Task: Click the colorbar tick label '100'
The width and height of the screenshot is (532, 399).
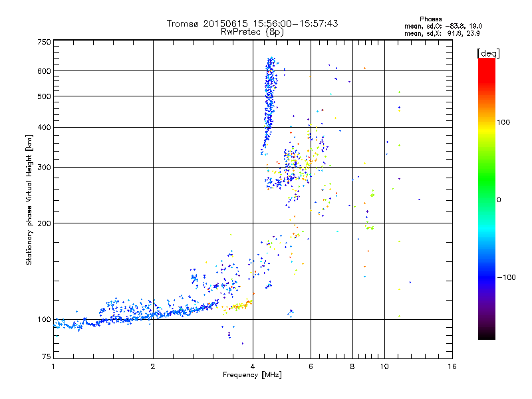Action: click(503, 122)
